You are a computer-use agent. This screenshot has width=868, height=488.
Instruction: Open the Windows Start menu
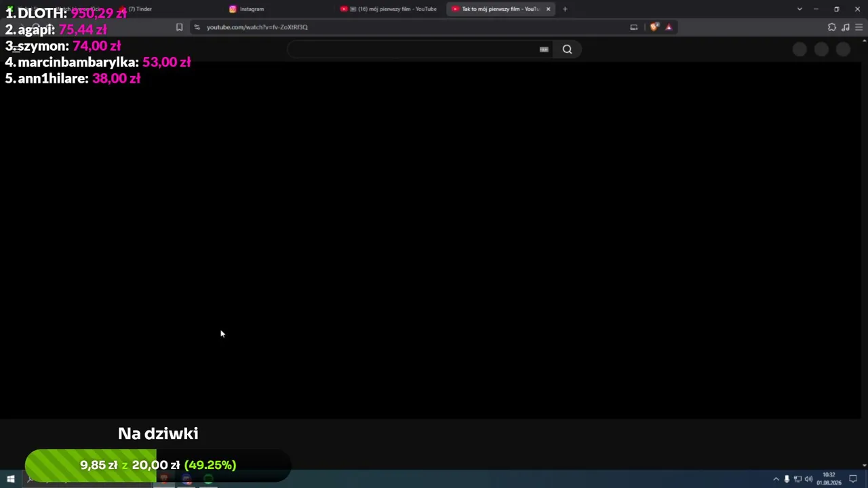(10, 479)
